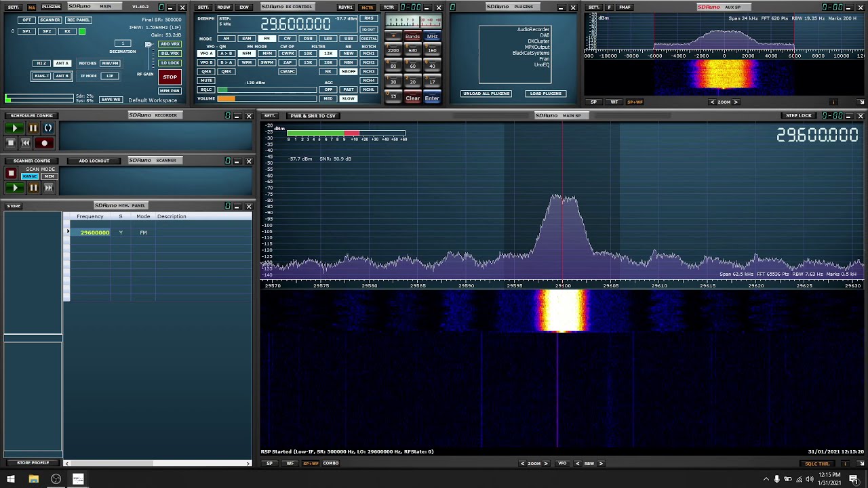Click keypad Clear button
The width and height of the screenshot is (868, 488).
point(412,98)
